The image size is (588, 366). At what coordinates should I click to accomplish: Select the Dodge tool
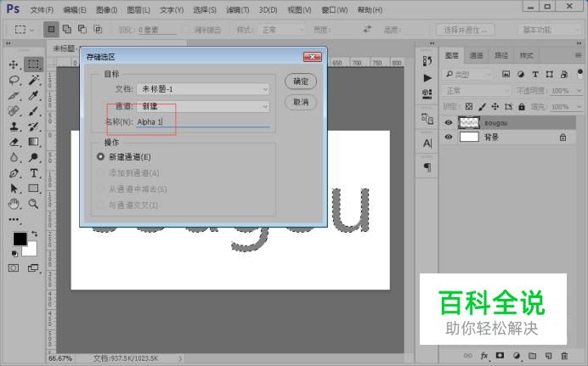34,157
